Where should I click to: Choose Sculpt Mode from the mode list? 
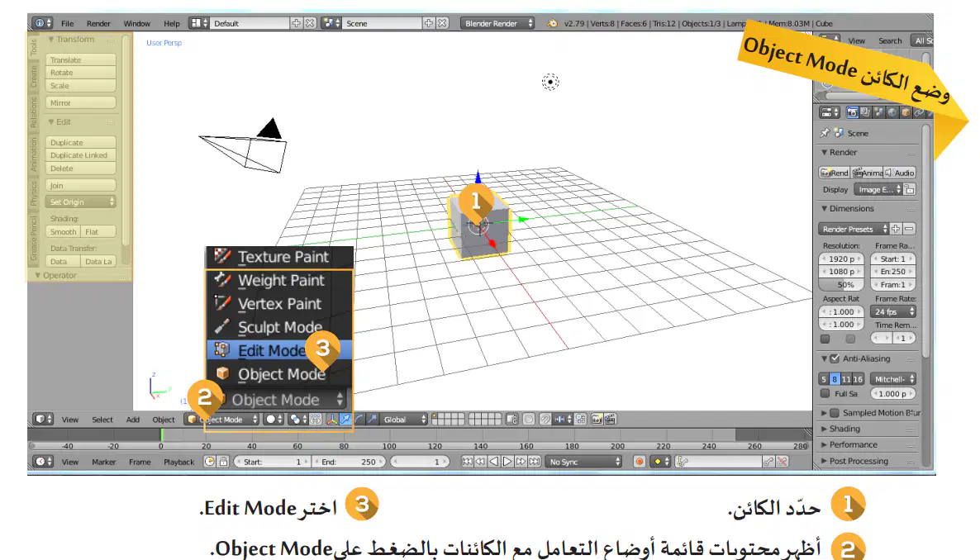(x=278, y=327)
